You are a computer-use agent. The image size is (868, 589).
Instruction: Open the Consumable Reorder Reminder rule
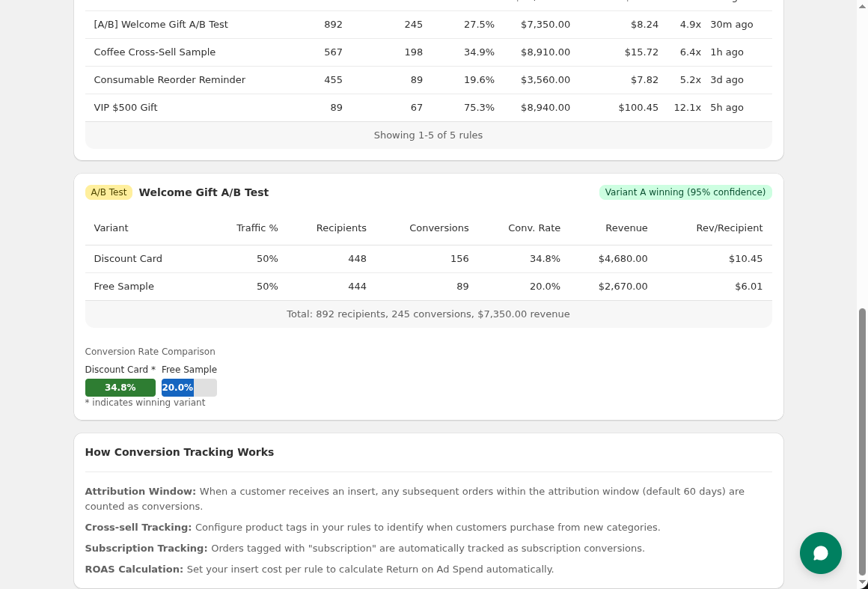[171, 79]
